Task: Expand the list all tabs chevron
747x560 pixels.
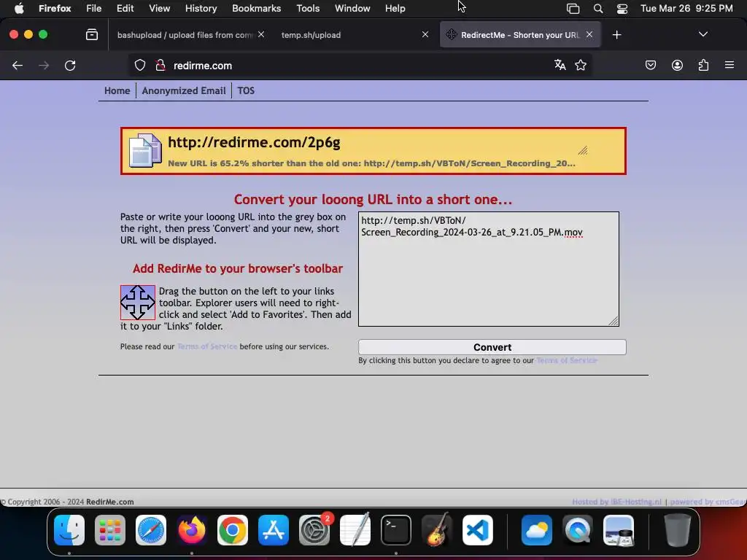Action: pos(703,34)
